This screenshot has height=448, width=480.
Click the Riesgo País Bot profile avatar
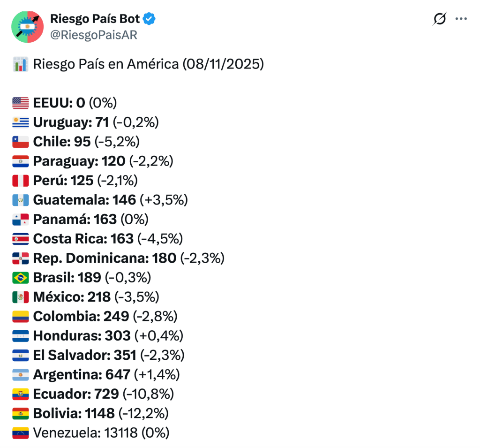click(x=27, y=27)
